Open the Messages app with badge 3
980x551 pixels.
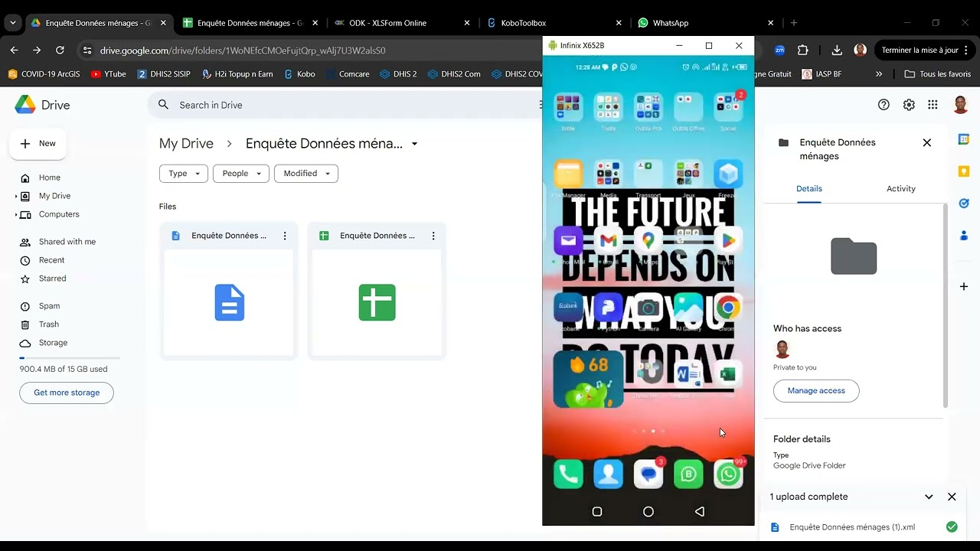pos(648,474)
